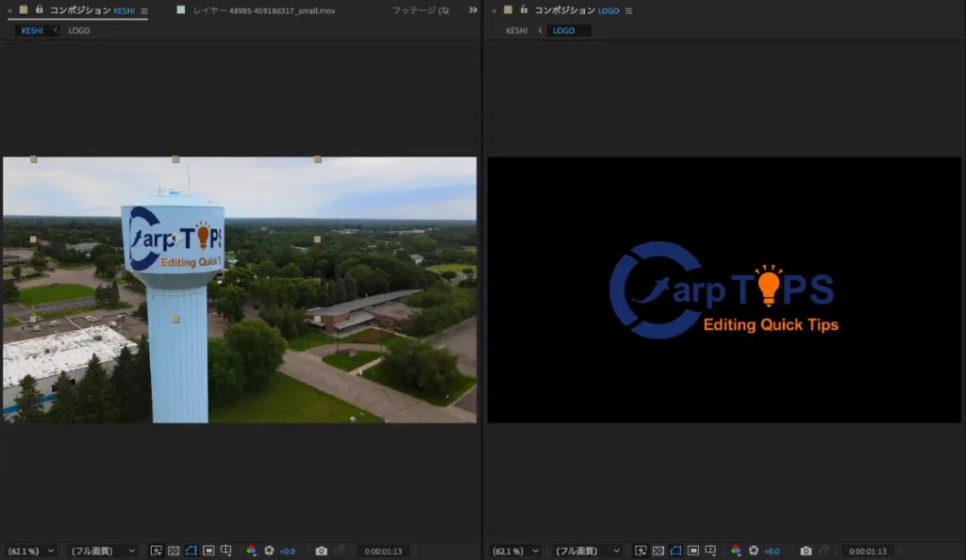The height and width of the screenshot is (560, 966).
Task: Open the 62.1% zoom dropdown in LOGO viewer
Action: tap(515, 552)
